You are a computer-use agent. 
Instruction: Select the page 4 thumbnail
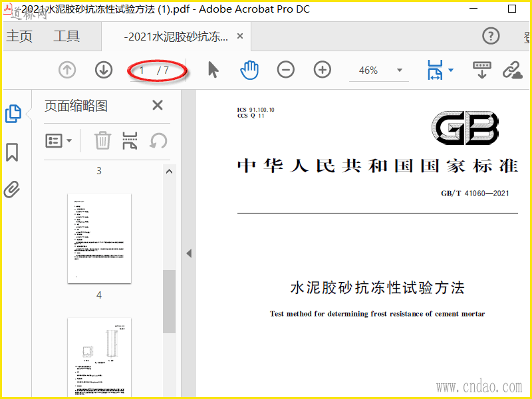click(99, 239)
